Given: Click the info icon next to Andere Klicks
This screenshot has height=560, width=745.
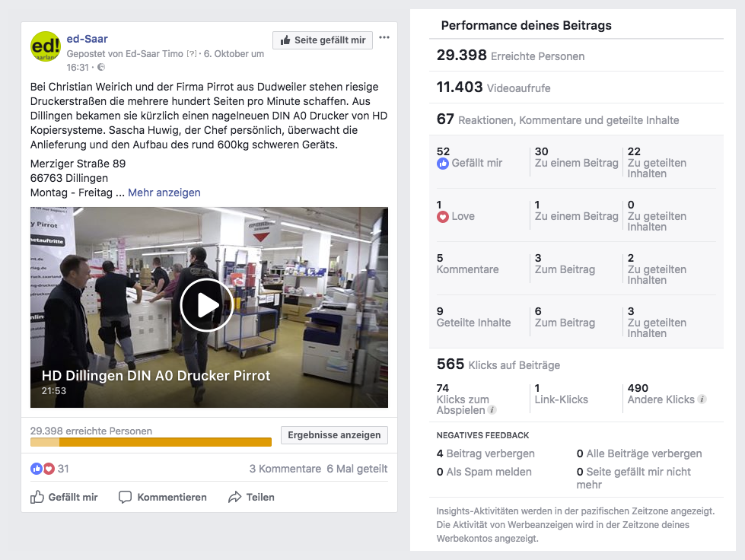Looking at the screenshot, I should click(702, 399).
